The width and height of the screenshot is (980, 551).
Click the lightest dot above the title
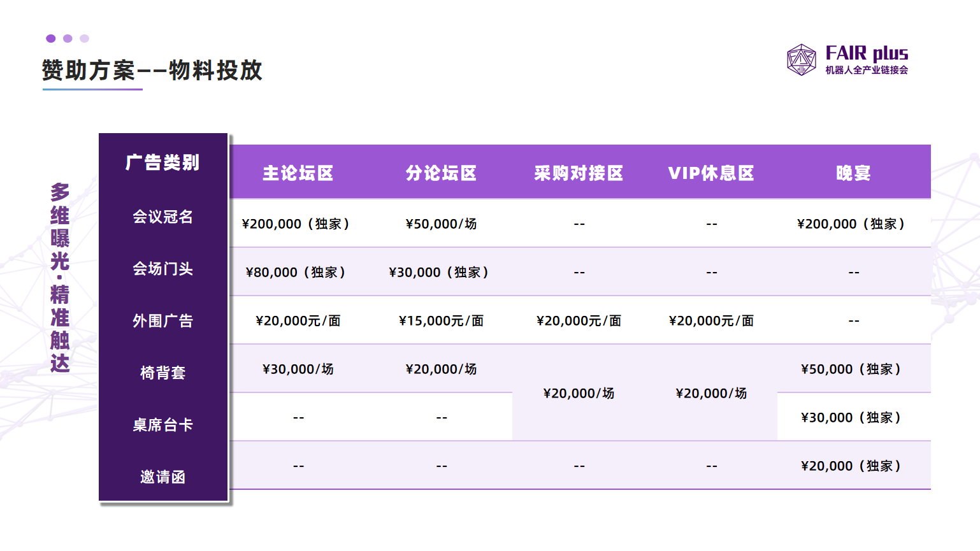[x=84, y=39]
